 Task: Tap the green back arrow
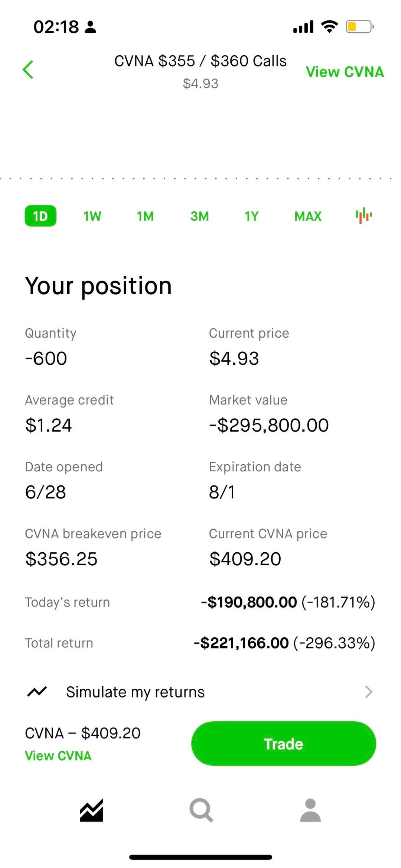click(x=28, y=69)
